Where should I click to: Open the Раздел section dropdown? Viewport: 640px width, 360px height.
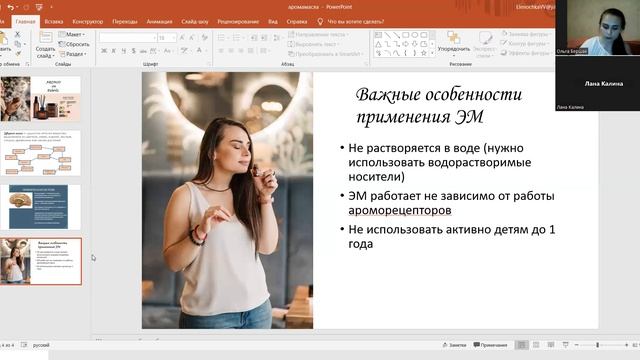[x=73, y=54]
